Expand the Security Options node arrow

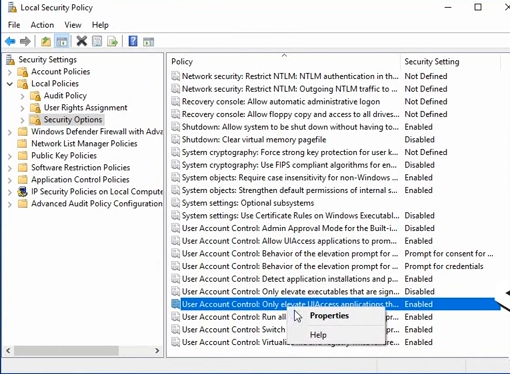tap(22, 120)
